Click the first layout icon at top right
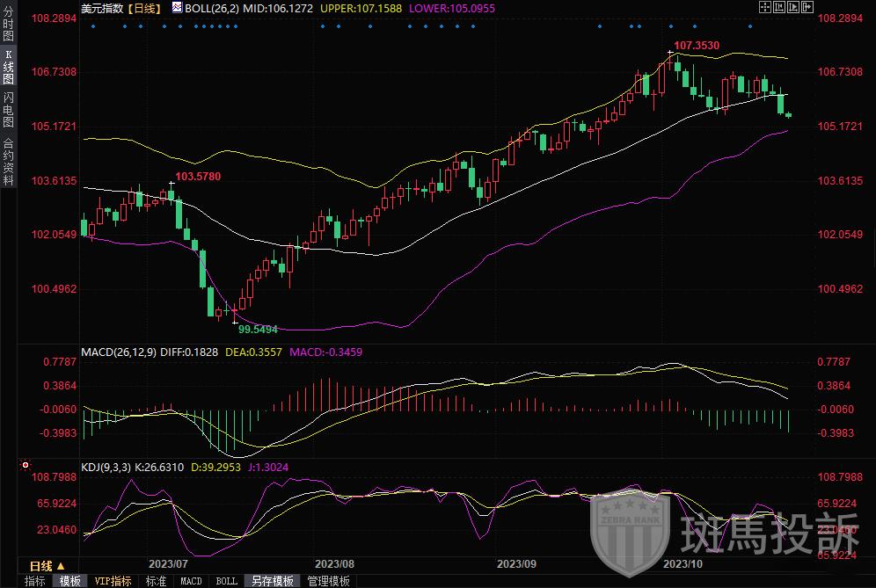 tap(765, 7)
